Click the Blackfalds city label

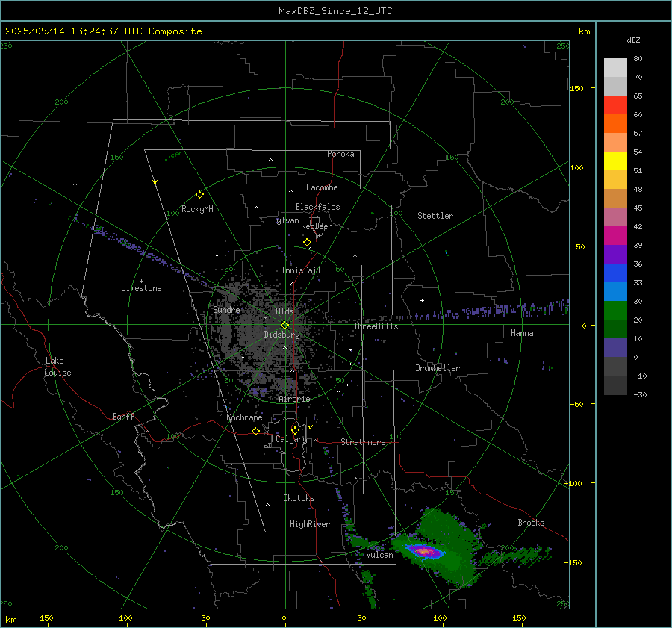(317, 207)
